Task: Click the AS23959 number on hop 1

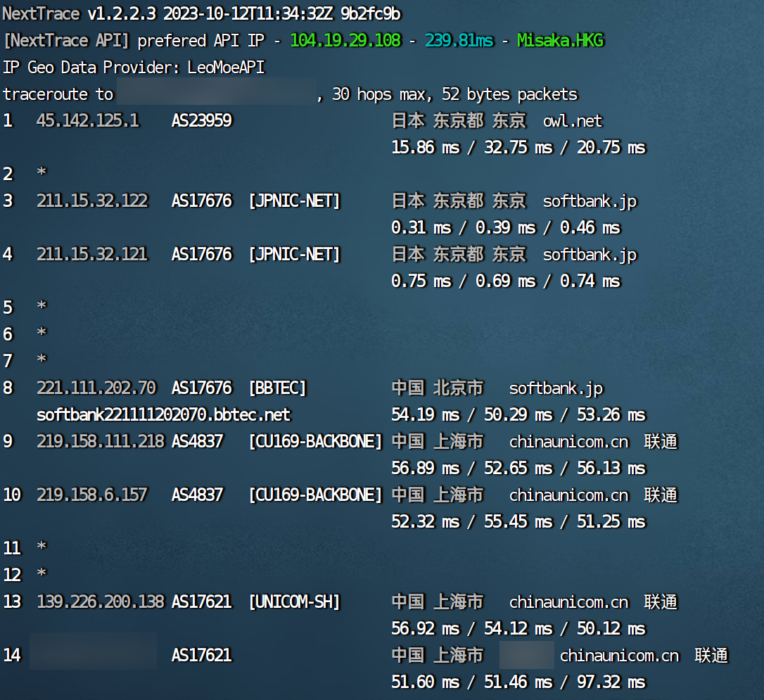Action: (201, 121)
